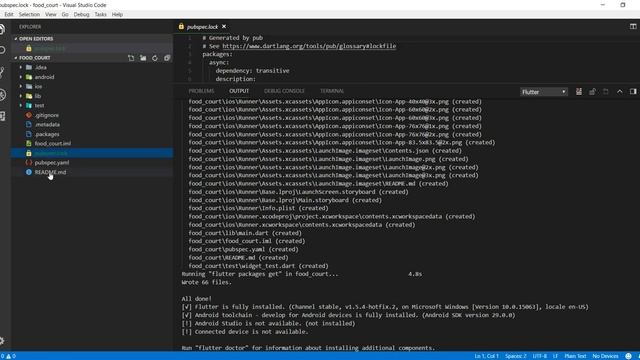Click the feedback smiley in status bar
The height and width of the screenshot is (360, 640).
tap(628, 356)
